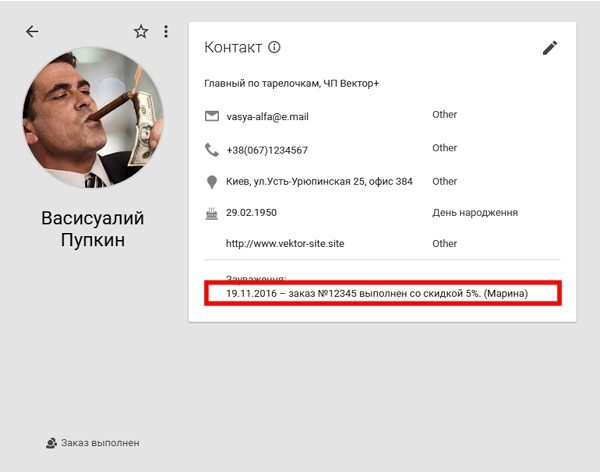Click the Заказ выполнен group label icon
Image resolution: width=600 pixels, height=474 pixels.
click(51, 443)
